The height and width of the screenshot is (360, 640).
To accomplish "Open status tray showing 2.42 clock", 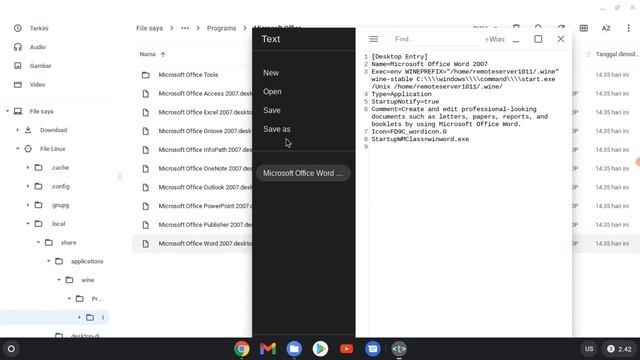I will click(x=620, y=349).
